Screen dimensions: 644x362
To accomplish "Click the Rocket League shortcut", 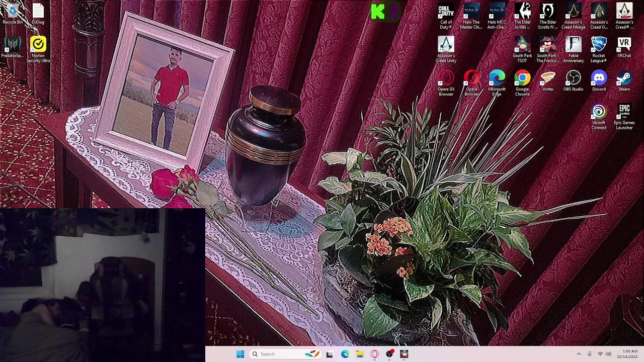I will [x=599, y=49].
